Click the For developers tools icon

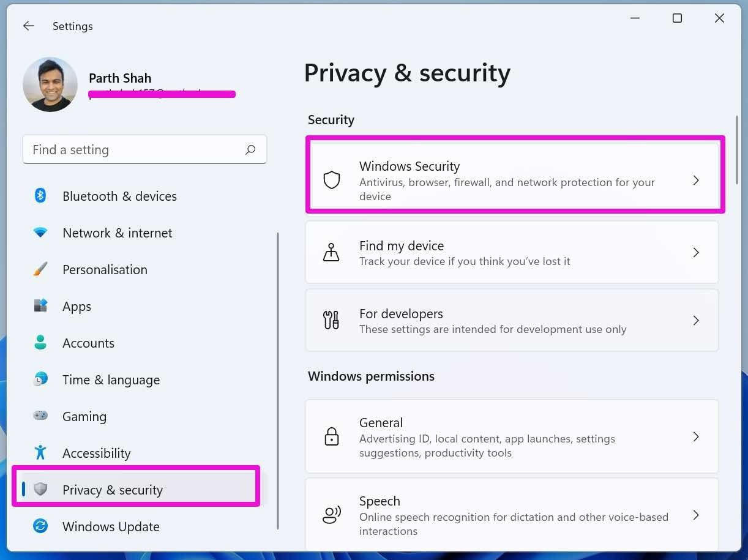pyautogui.click(x=331, y=320)
